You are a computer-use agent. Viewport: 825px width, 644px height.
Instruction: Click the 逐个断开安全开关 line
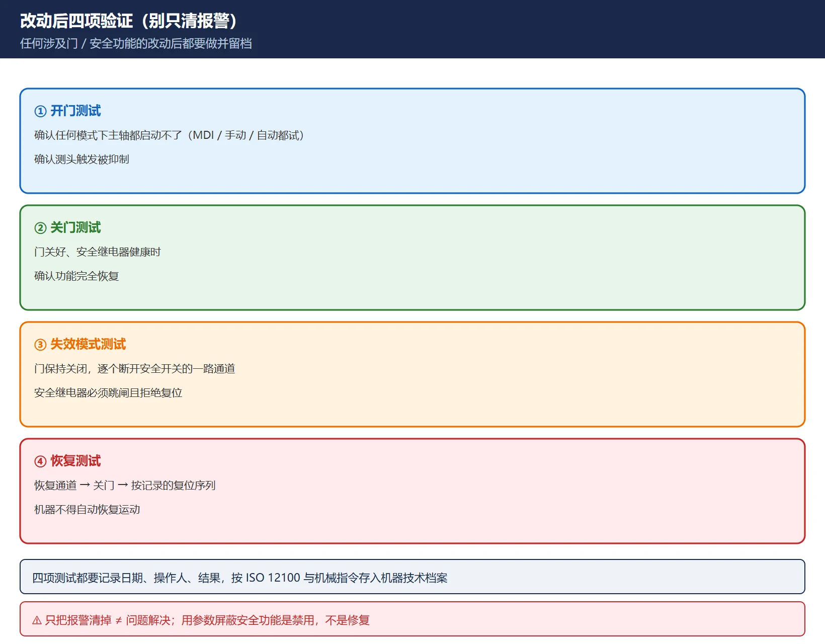135,369
